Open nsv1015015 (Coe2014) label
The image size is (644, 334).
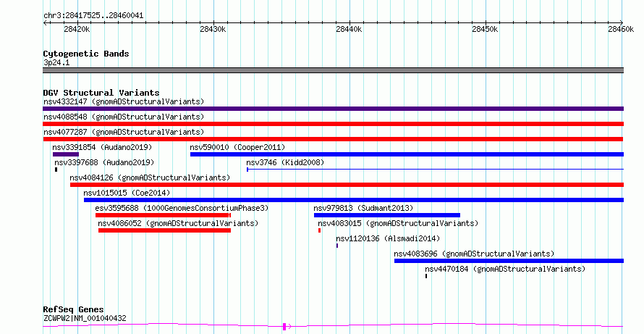pyautogui.click(x=127, y=193)
